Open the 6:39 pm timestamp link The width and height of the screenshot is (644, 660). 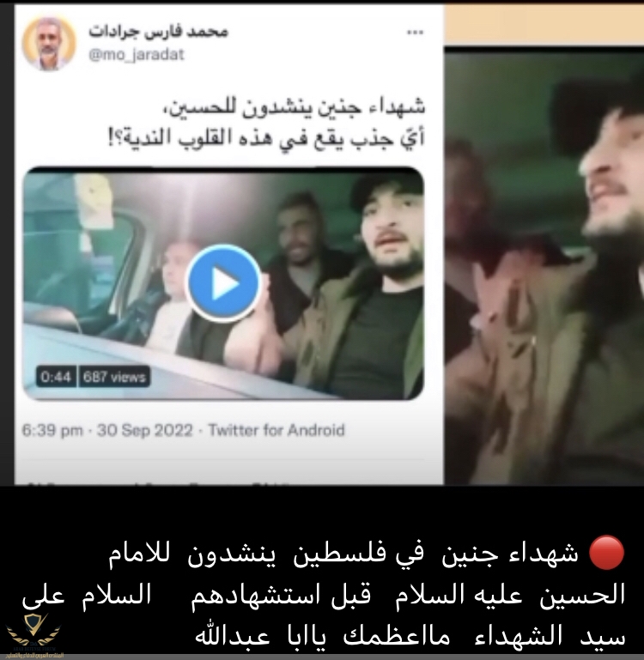click(x=52, y=430)
